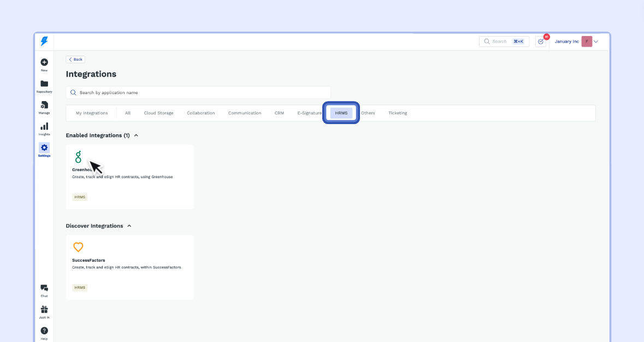Click the Help question mark icon

(44, 331)
